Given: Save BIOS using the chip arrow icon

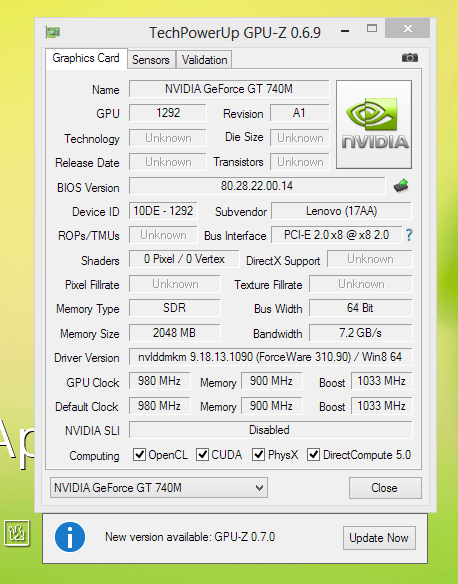Looking at the screenshot, I should coord(401,185).
